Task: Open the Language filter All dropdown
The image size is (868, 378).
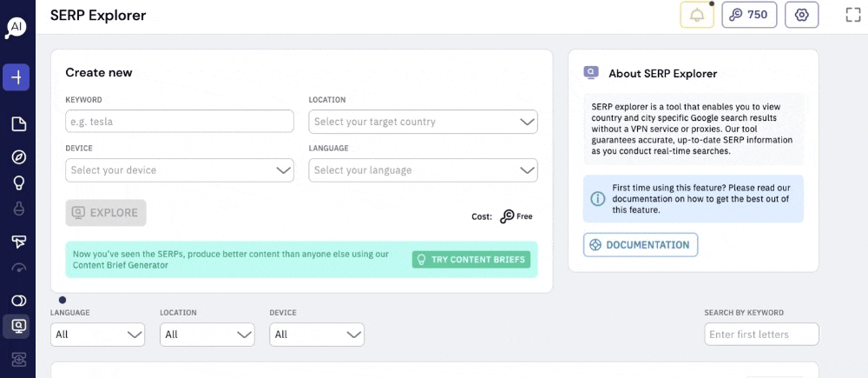Action: coord(97,335)
